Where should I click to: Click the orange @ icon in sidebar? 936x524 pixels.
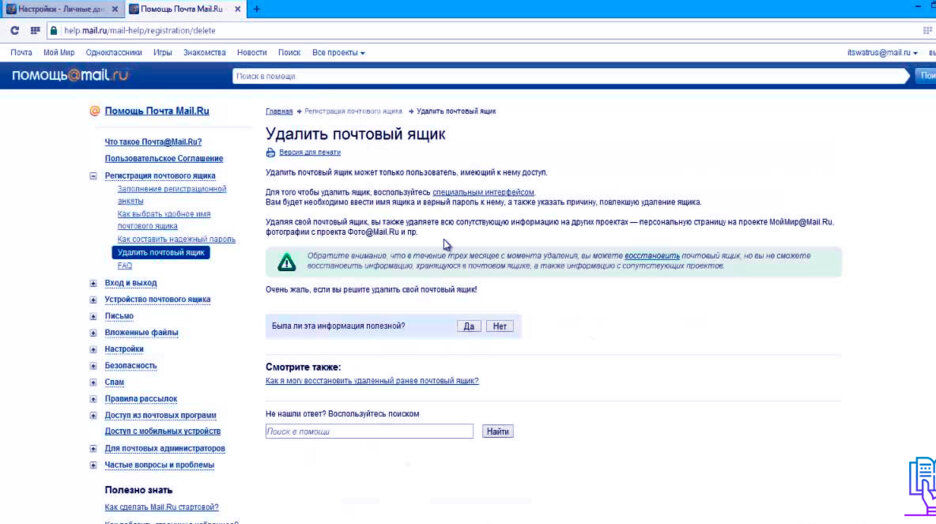(95, 112)
